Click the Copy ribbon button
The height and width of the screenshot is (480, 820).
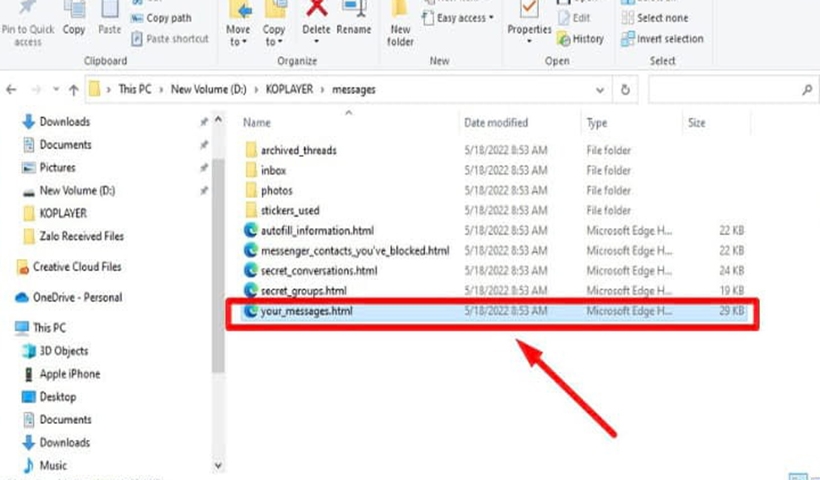point(74,19)
